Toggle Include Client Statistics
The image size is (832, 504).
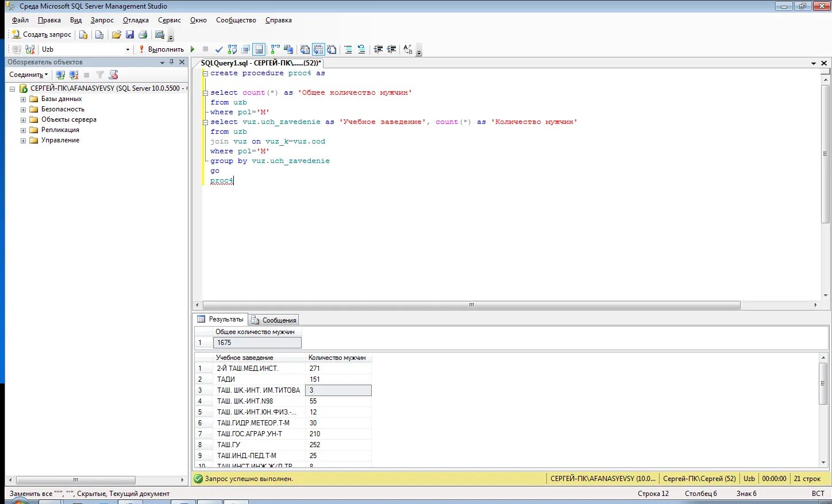pyautogui.click(x=288, y=49)
